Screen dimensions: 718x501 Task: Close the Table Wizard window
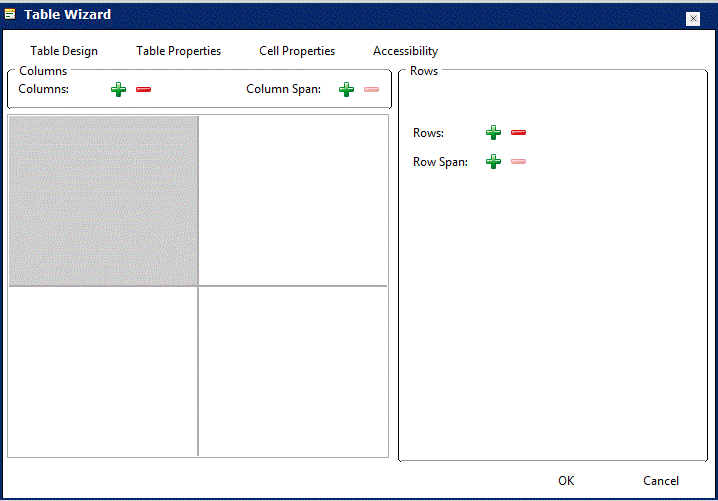692,18
